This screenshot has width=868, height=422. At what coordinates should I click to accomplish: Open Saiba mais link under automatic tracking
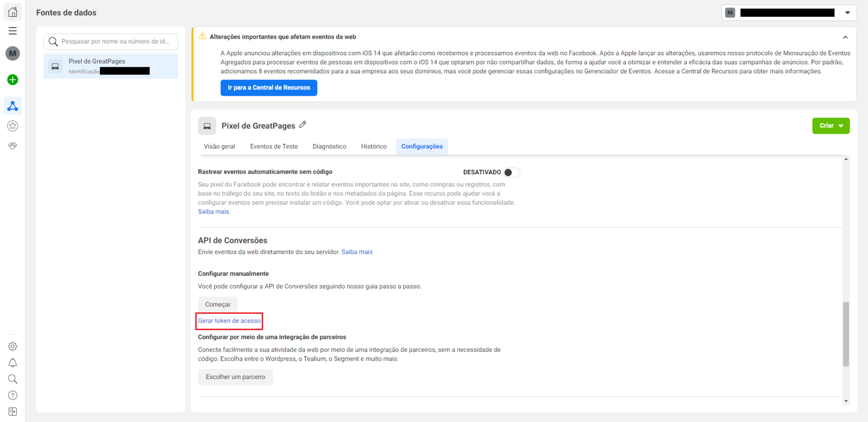point(213,212)
